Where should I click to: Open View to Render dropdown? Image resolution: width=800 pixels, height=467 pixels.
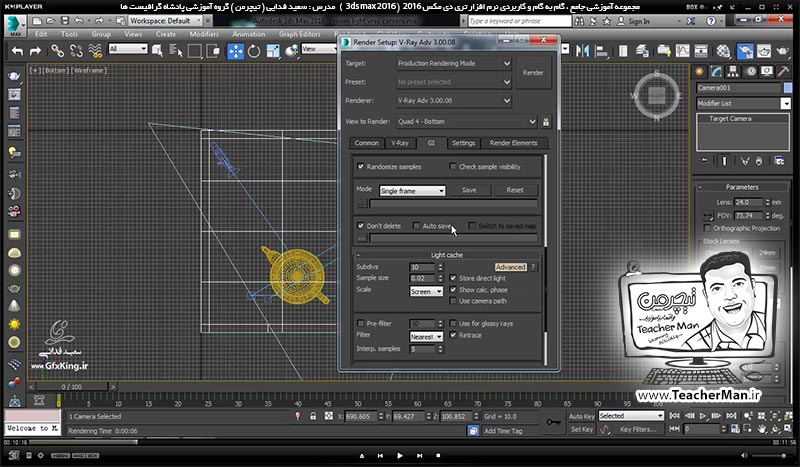[466, 121]
